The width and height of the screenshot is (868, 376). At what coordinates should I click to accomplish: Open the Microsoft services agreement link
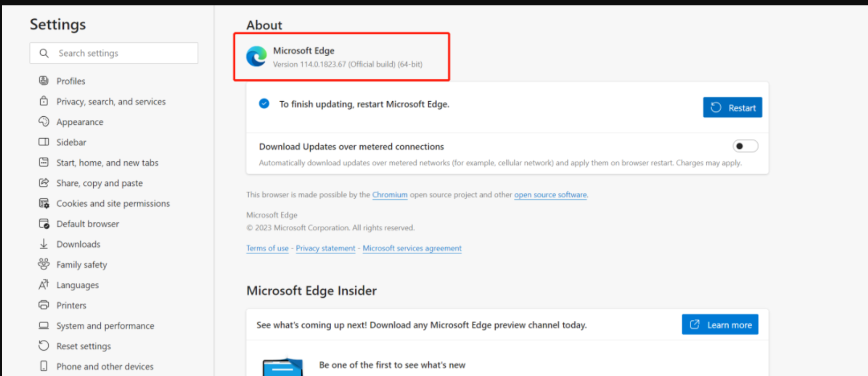[x=412, y=248]
